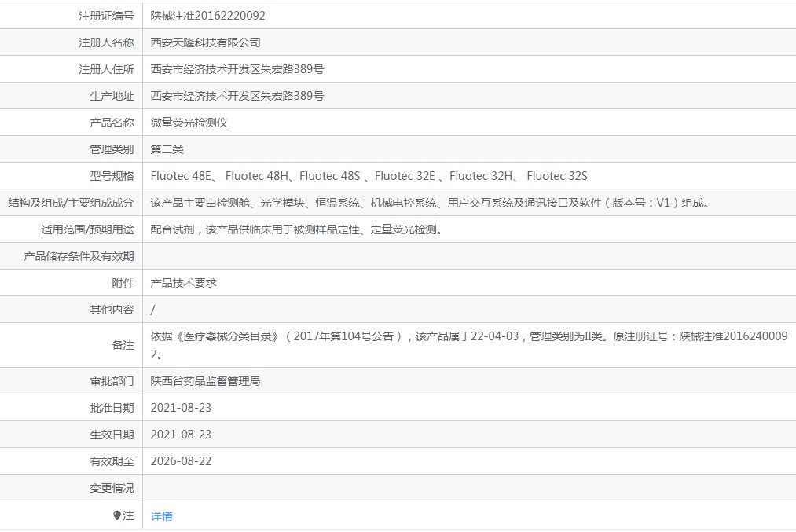Viewport: 796px width, 532px height.
Task: Select the 注册人住所 address value
Action: click(x=231, y=68)
